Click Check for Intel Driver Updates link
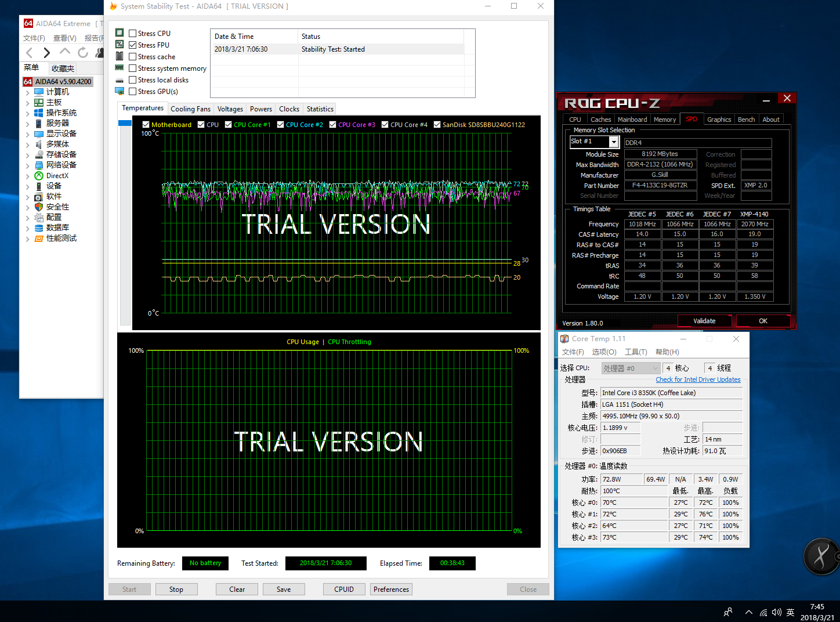The width and height of the screenshot is (840, 622). click(698, 379)
